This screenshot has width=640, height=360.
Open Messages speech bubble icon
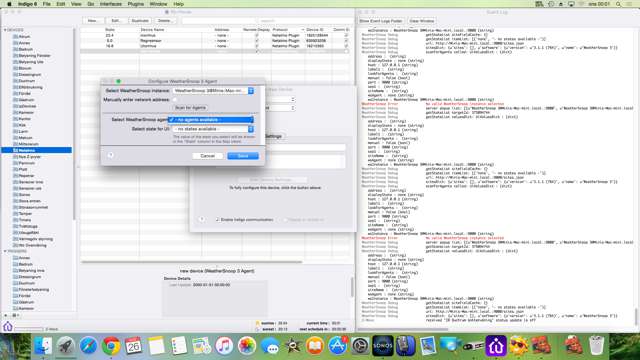click(x=269, y=346)
